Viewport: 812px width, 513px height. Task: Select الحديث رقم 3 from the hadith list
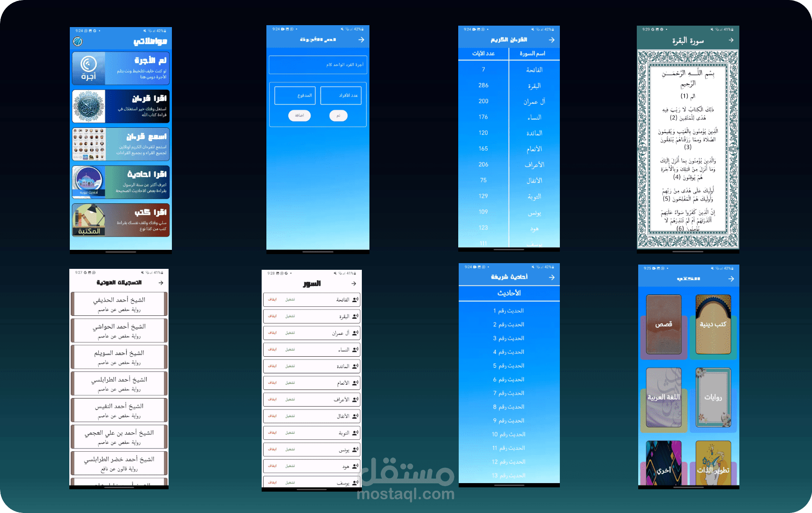[509, 338]
